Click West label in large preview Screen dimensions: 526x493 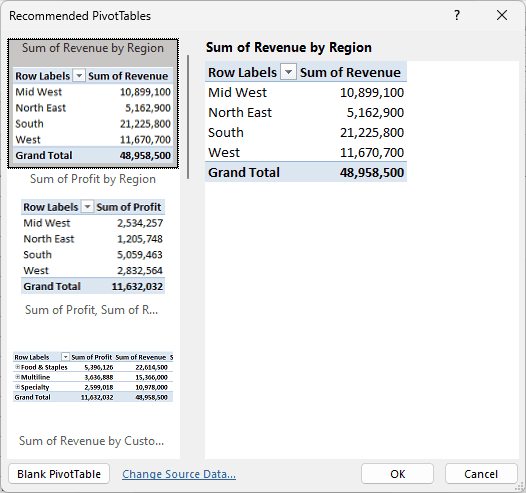click(224, 153)
